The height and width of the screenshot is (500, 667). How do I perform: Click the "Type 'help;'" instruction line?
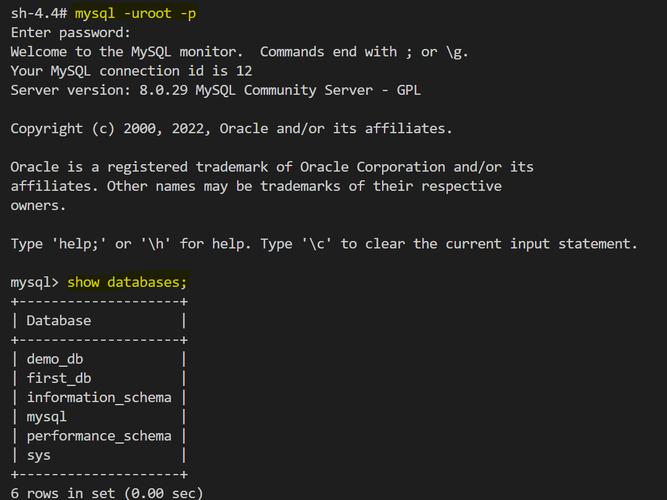click(x=323, y=244)
